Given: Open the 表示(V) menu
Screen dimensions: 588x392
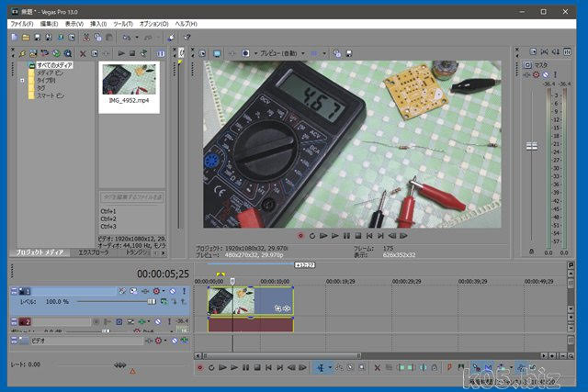Looking at the screenshot, I should [74, 24].
